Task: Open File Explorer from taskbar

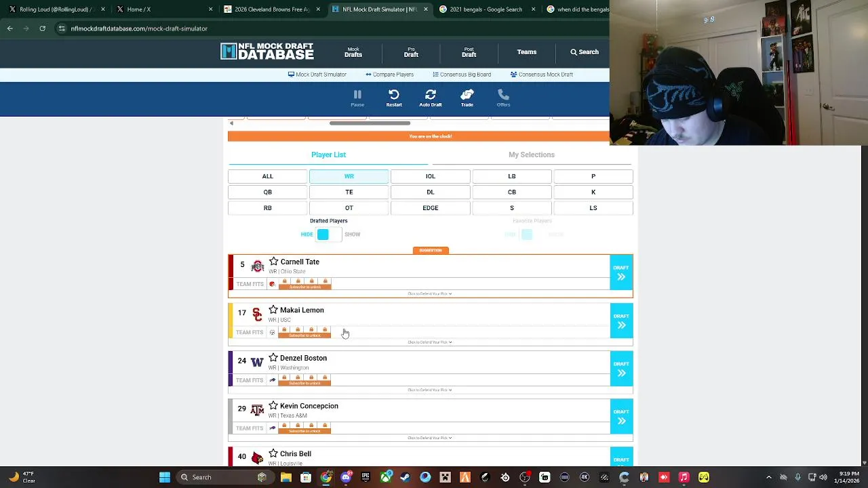Action: [286, 477]
